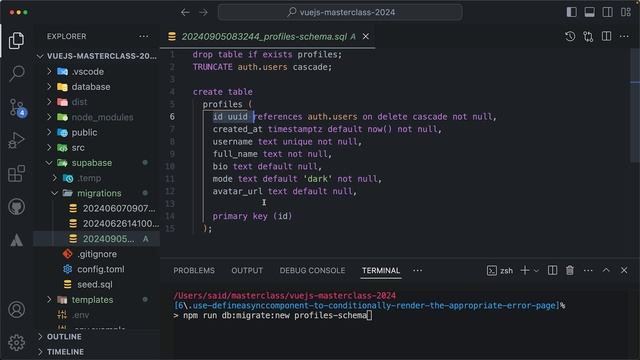Screen dimensions: 640x360
Task: Expand the database folder
Action: click(96, 87)
